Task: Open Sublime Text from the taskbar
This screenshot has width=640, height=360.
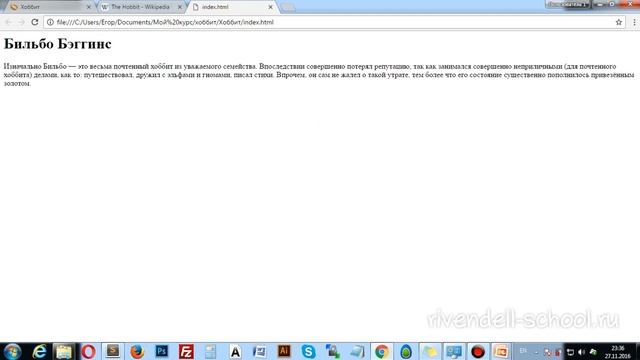Action: (x=113, y=351)
